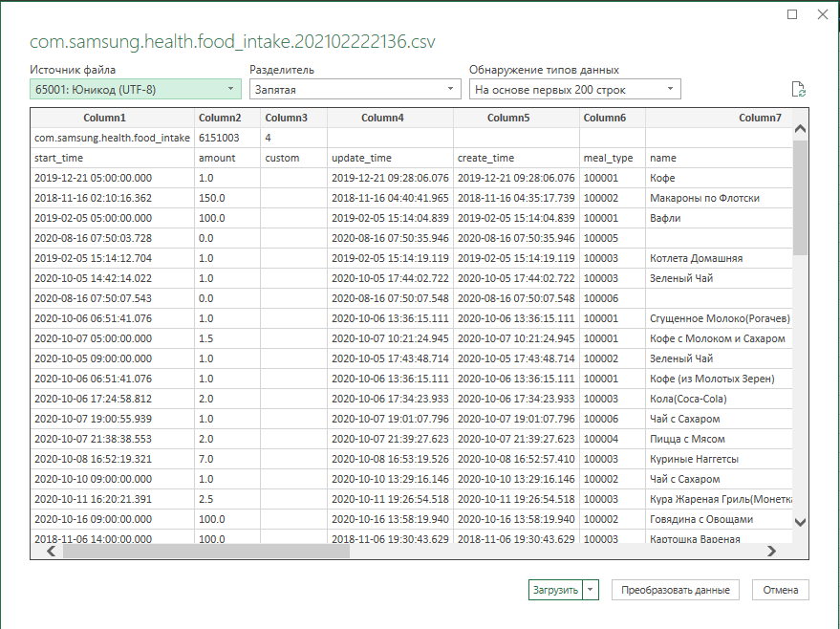Click the Отмена button

[x=781, y=590]
